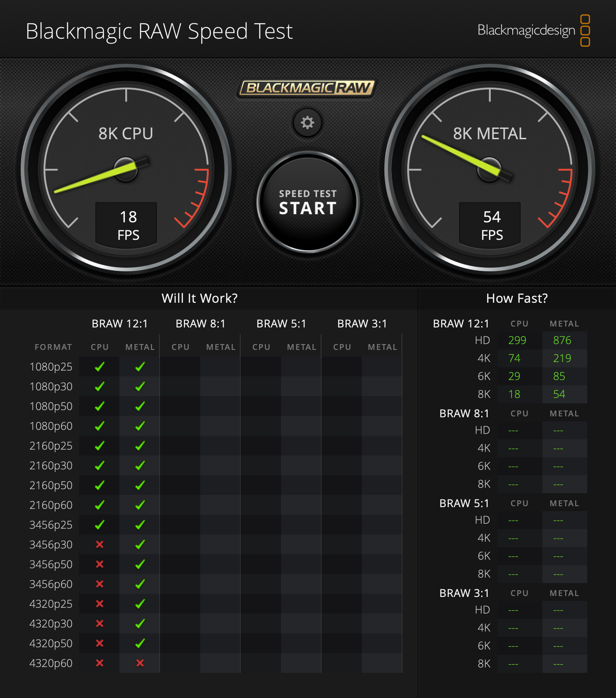Click the METAL checkmark for 1080p50
This screenshot has height=698, width=616.
pos(140,406)
